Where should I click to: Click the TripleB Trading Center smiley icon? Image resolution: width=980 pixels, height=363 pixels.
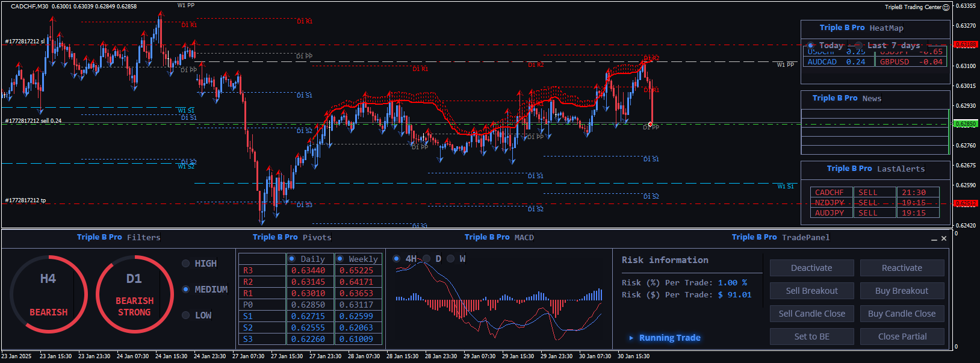coord(946,7)
